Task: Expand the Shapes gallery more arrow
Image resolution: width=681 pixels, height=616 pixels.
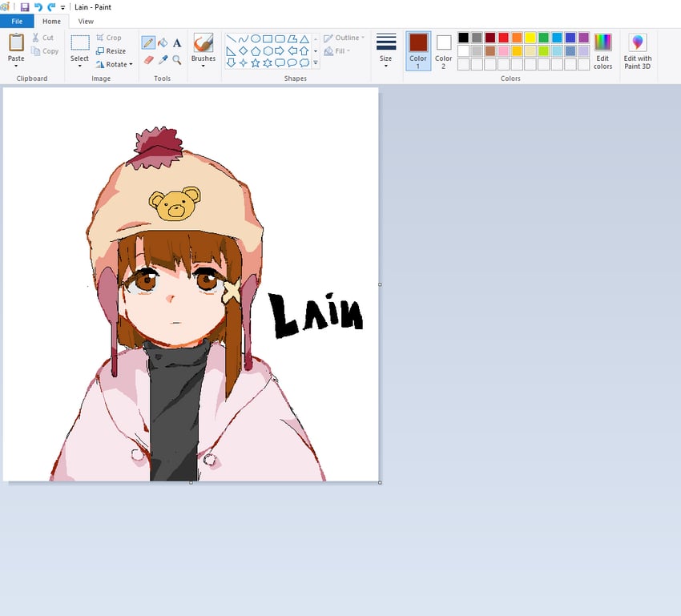Action: point(316,63)
